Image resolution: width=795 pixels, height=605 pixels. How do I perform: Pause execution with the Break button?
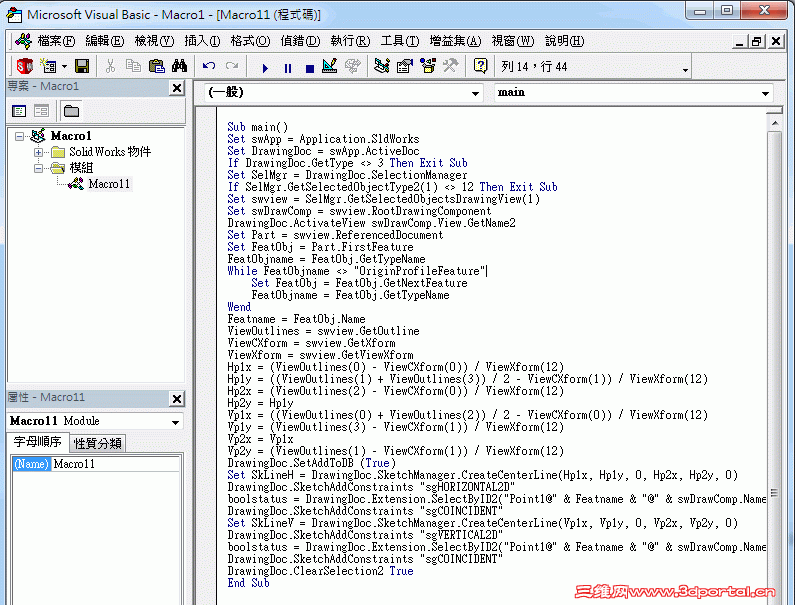pos(287,67)
